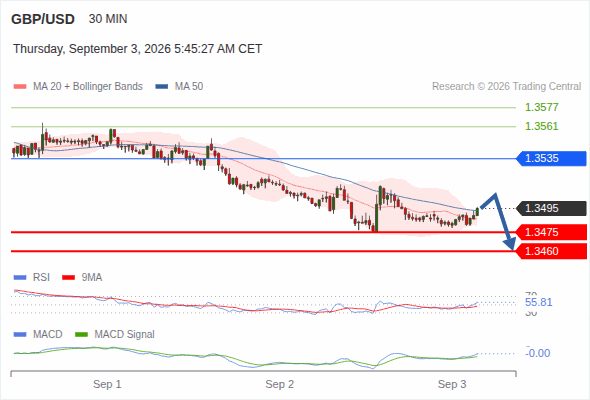Click the MACD value -0.00
The image size is (590, 400).
coord(538,353)
